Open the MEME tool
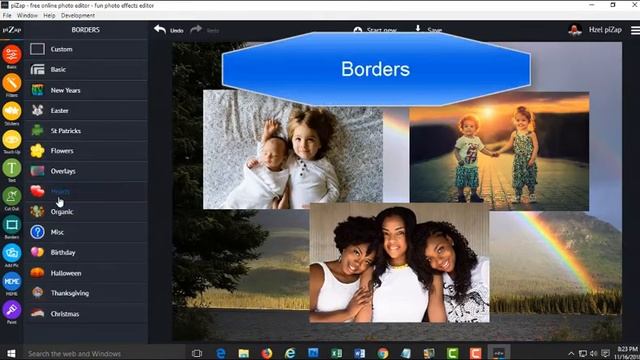The width and height of the screenshot is (640, 360). pos(11,282)
